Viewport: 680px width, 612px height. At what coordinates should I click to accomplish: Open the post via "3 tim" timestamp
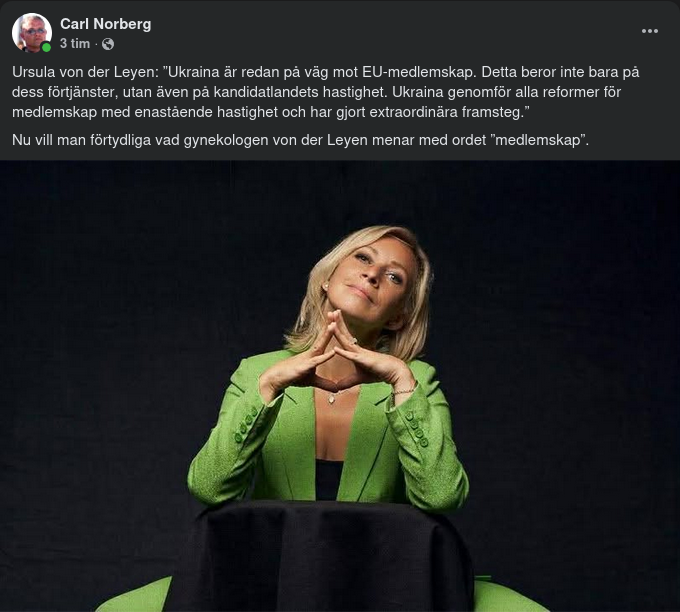[75, 44]
